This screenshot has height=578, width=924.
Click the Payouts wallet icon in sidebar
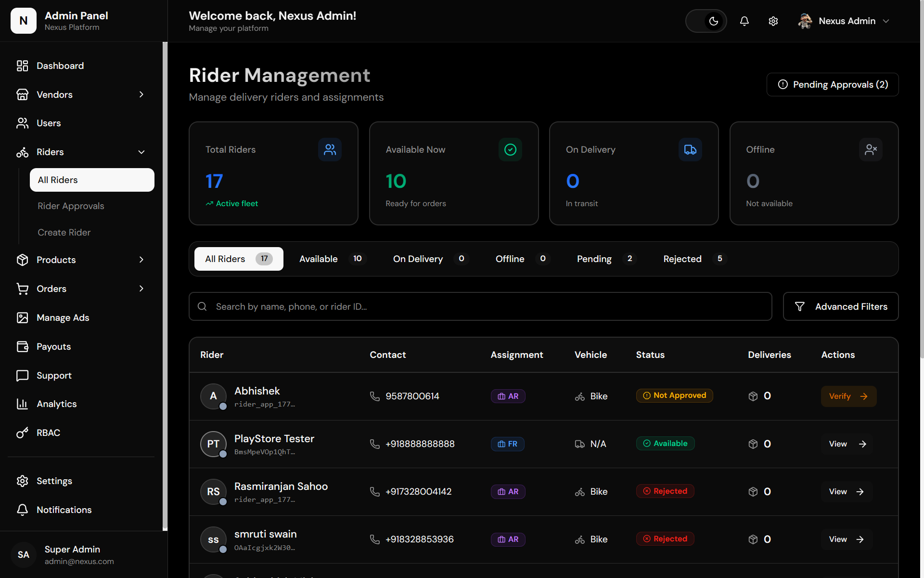point(22,347)
